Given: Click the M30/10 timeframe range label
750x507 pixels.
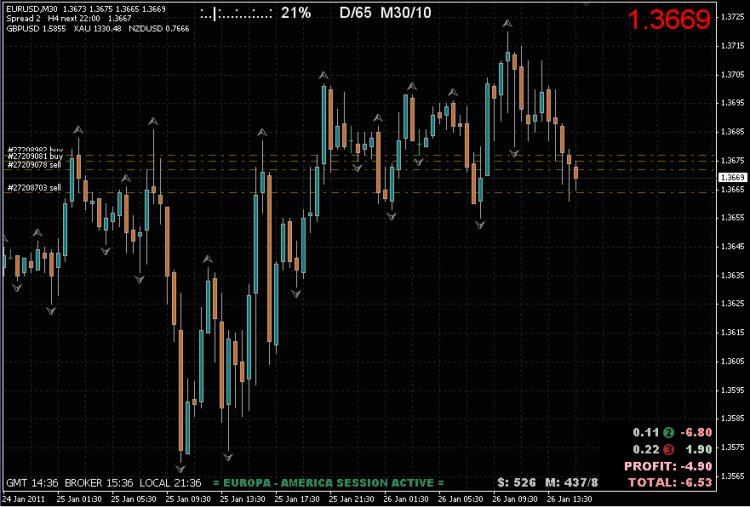Looking at the screenshot, I should [x=407, y=13].
